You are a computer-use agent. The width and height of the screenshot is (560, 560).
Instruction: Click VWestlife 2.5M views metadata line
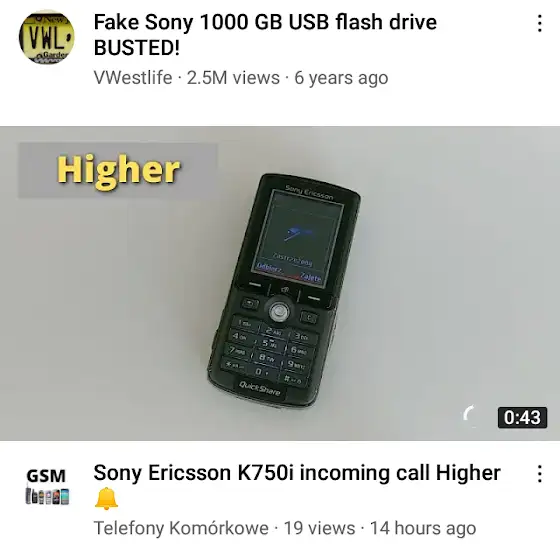[241, 78]
